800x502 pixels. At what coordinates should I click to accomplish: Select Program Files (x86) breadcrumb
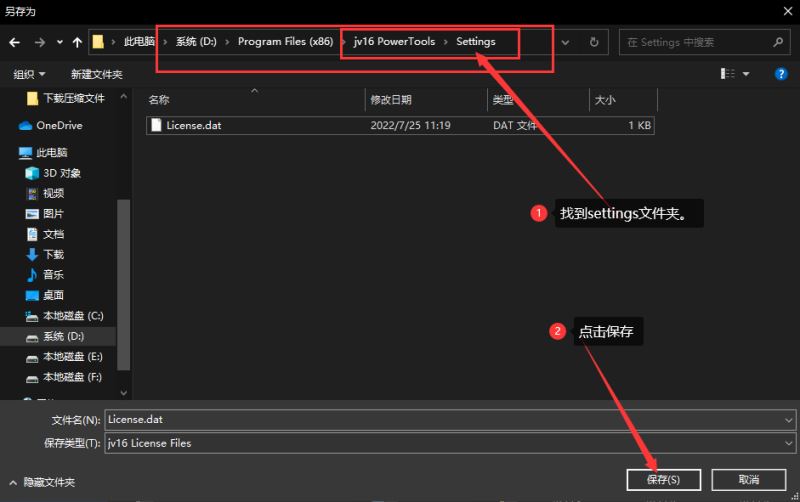(x=285, y=42)
